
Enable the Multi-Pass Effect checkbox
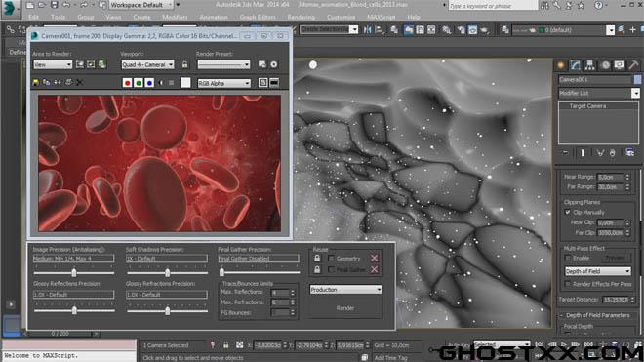point(568,258)
